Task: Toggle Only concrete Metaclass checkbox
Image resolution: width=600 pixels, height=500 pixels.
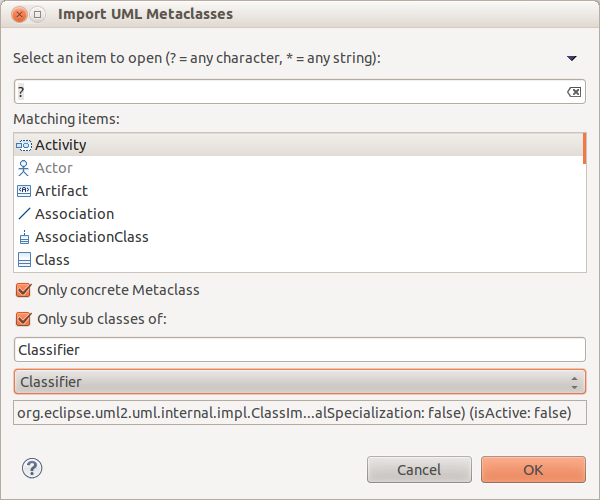Action: point(23,290)
